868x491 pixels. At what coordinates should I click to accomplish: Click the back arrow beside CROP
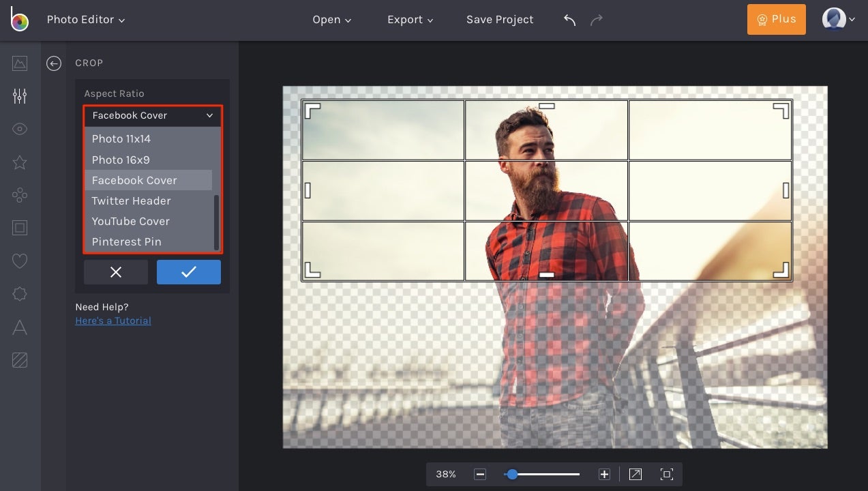[54, 63]
